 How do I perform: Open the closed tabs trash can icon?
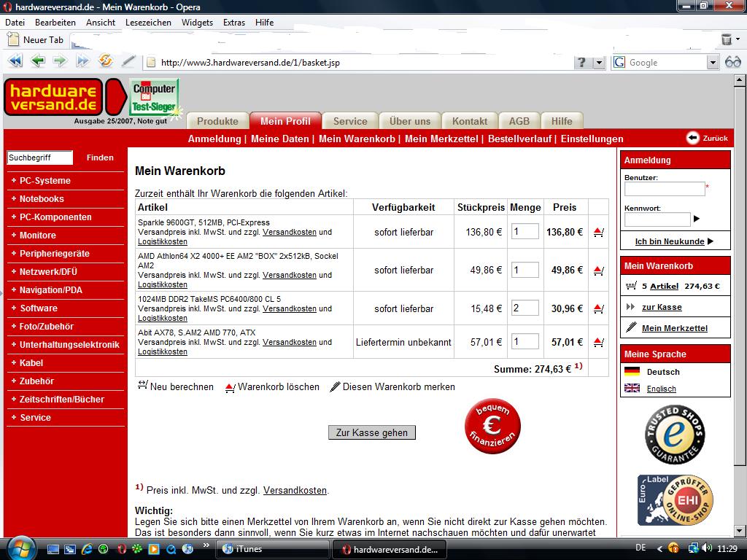[726, 39]
